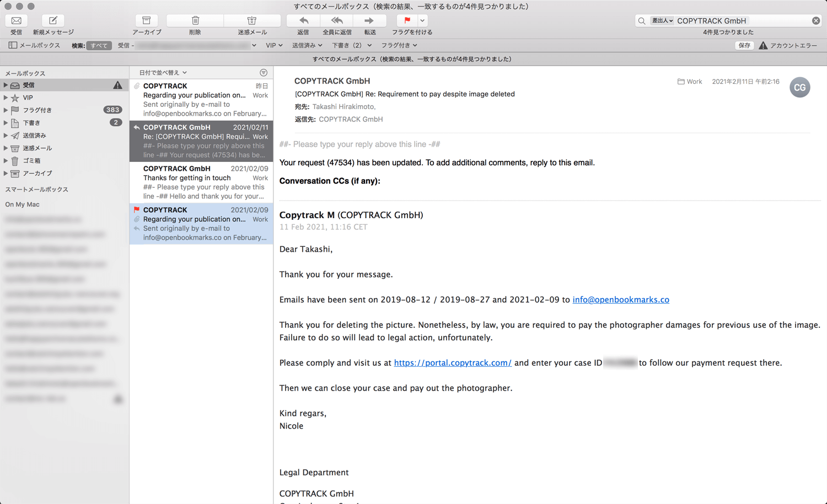The width and height of the screenshot is (827, 504).
Task: Reply all using the double arrow icon
Action: (337, 20)
